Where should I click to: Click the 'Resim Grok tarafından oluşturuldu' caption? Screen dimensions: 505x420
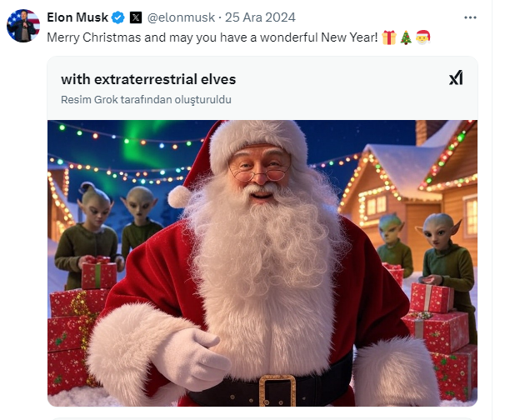point(146,99)
